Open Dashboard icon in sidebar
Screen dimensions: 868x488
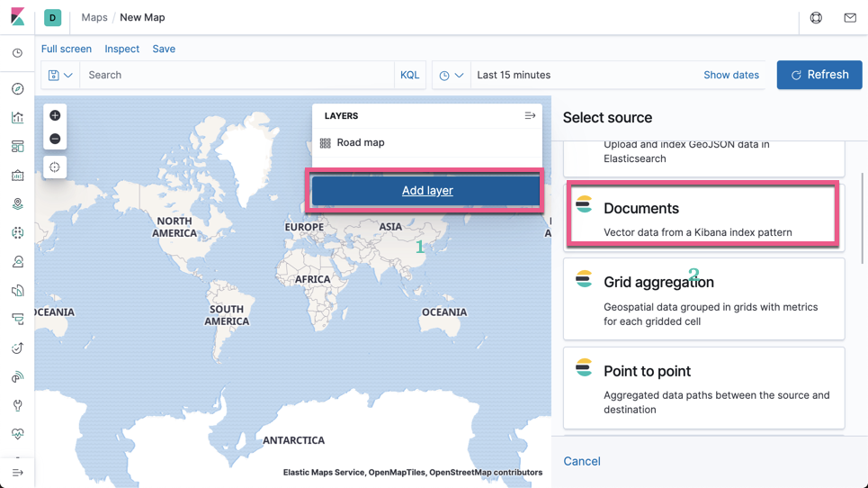(x=18, y=146)
